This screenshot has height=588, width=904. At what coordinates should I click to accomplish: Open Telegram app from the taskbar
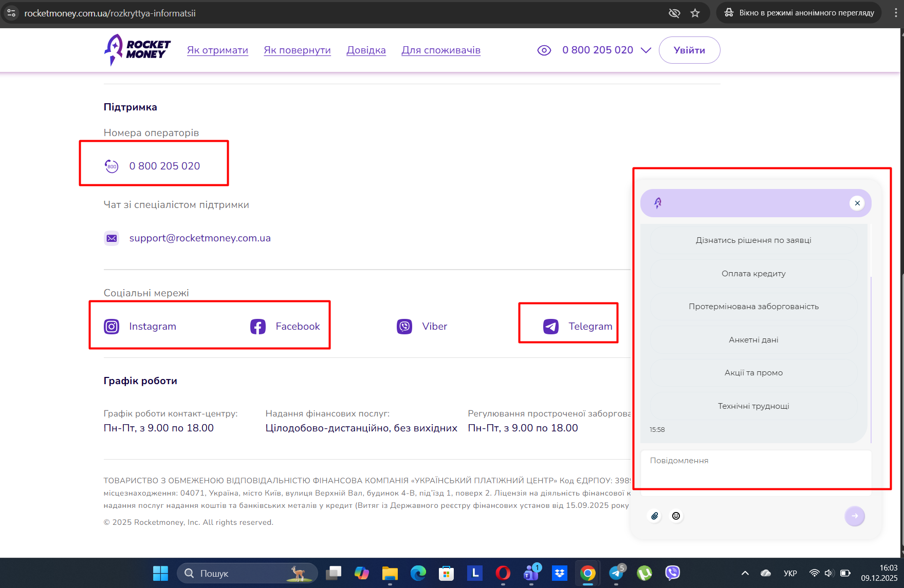click(616, 573)
